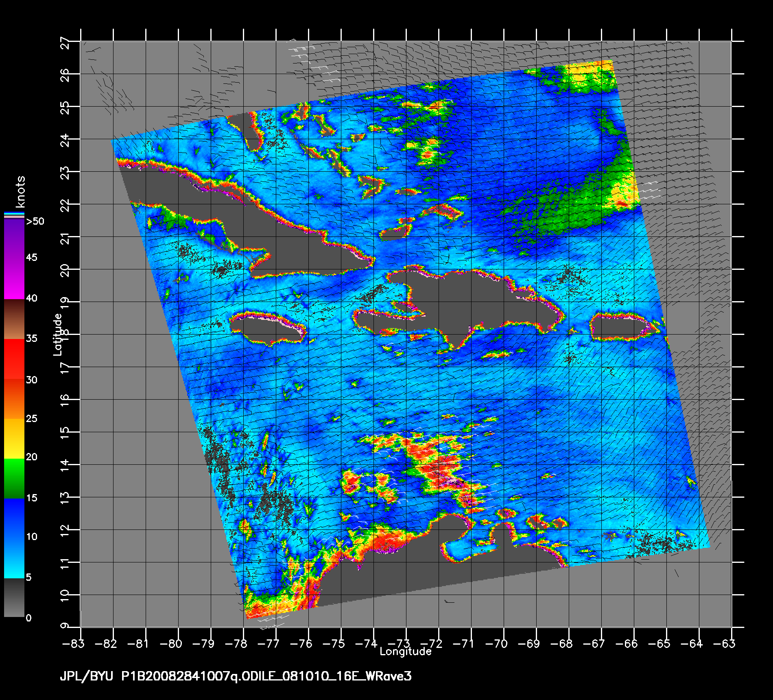773x700 pixels.
Task: Pick the yellow 20-25 knots colorbar segment
Action: point(14,439)
